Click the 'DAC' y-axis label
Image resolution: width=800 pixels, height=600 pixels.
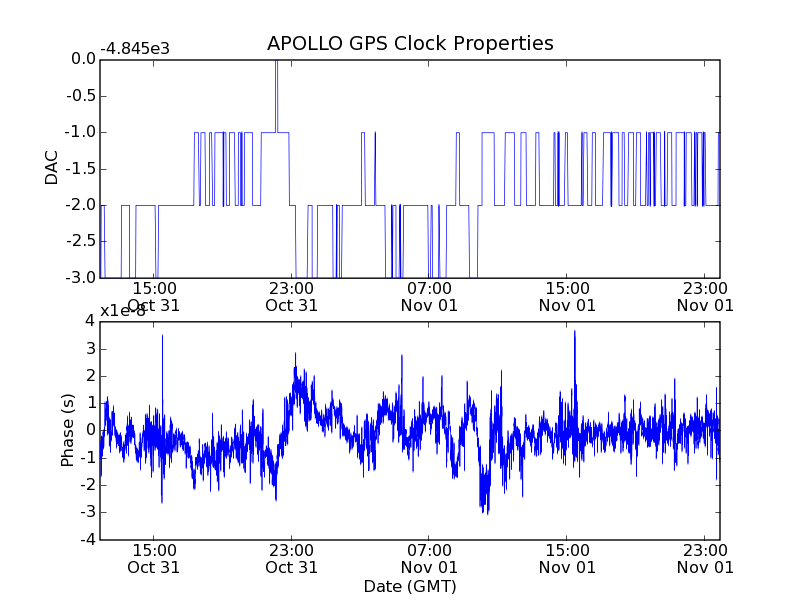(52, 168)
